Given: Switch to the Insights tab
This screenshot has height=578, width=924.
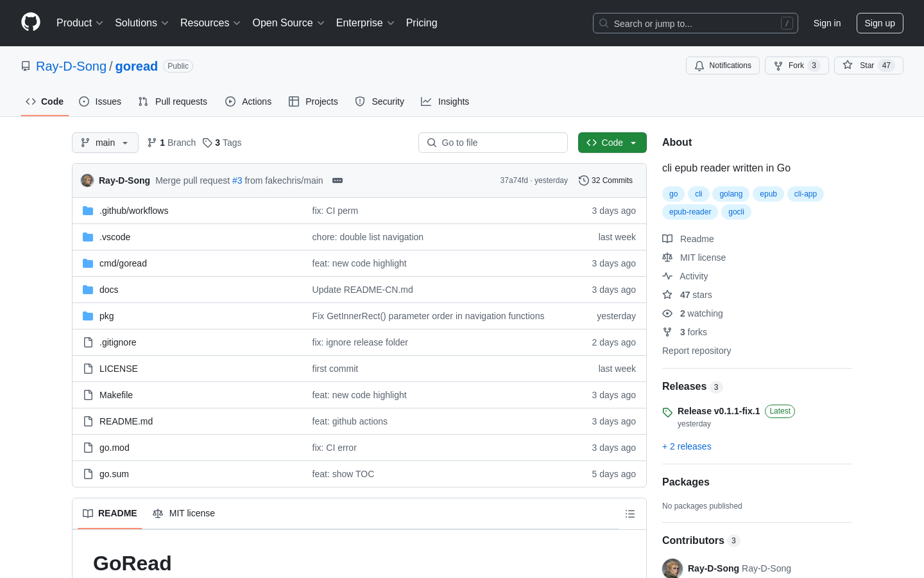Looking at the screenshot, I should (x=445, y=101).
